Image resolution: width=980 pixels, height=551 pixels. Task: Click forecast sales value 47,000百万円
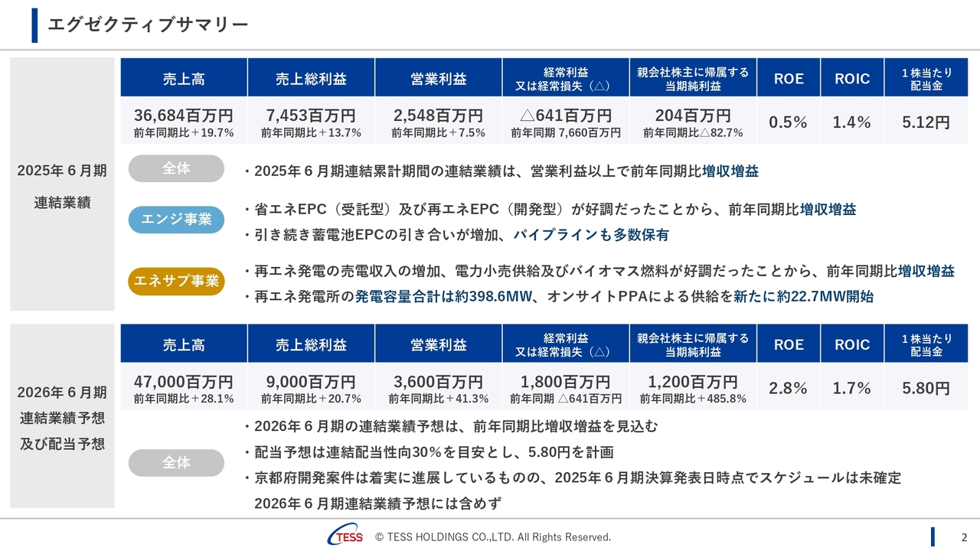(x=184, y=382)
